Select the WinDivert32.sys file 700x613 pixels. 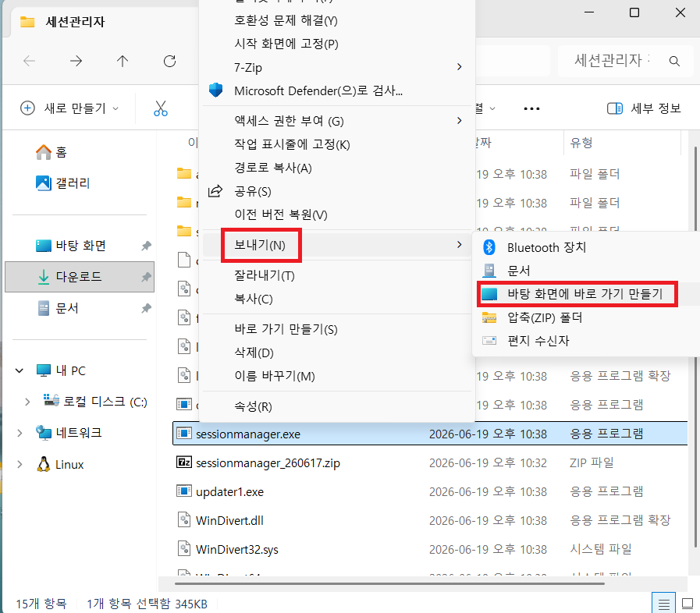coord(430,549)
